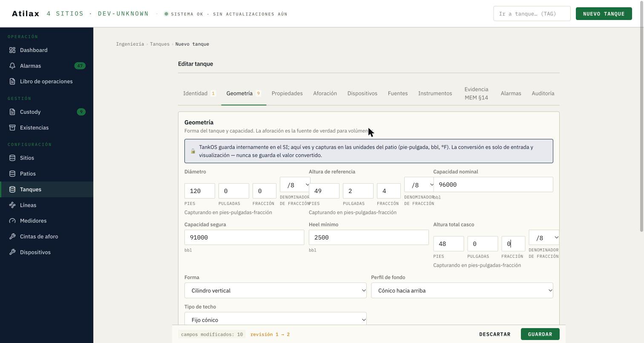Click the Medidores gauge icon
This screenshot has width=644, height=343.
(12, 221)
